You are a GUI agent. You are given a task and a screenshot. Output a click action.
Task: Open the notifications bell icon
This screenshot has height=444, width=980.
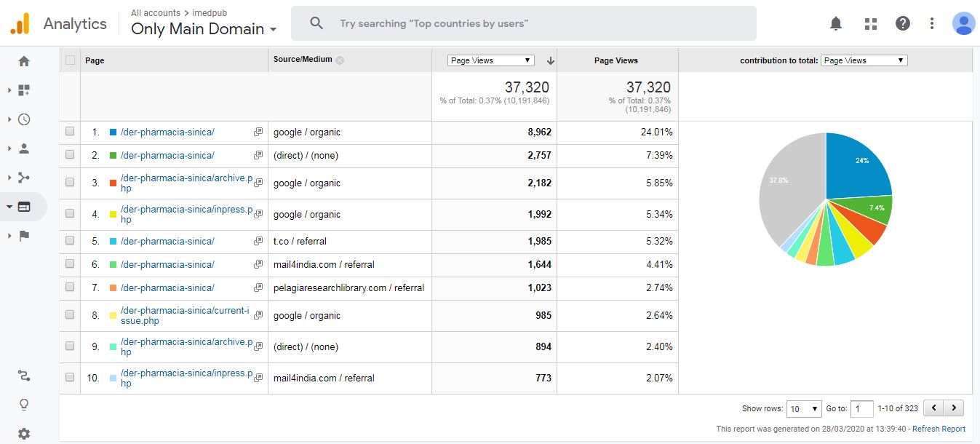(x=836, y=23)
